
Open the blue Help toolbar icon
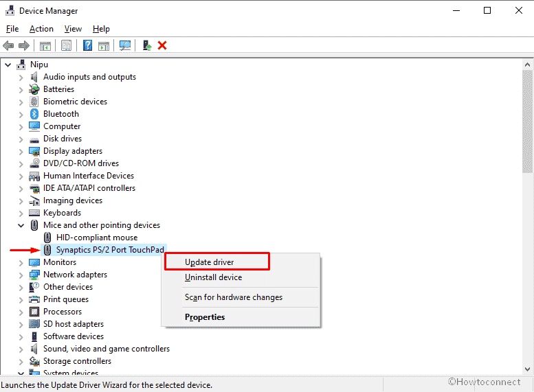click(87, 45)
